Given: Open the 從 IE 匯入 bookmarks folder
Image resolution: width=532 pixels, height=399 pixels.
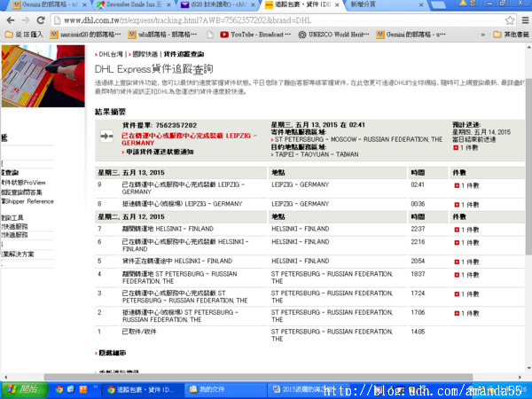Looking at the screenshot, I should [25, 35].
